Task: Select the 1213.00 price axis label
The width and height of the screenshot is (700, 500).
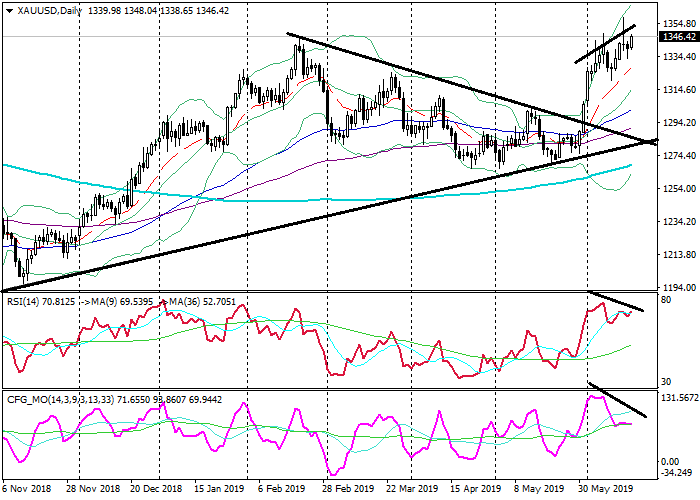Action: coord(676,255)
